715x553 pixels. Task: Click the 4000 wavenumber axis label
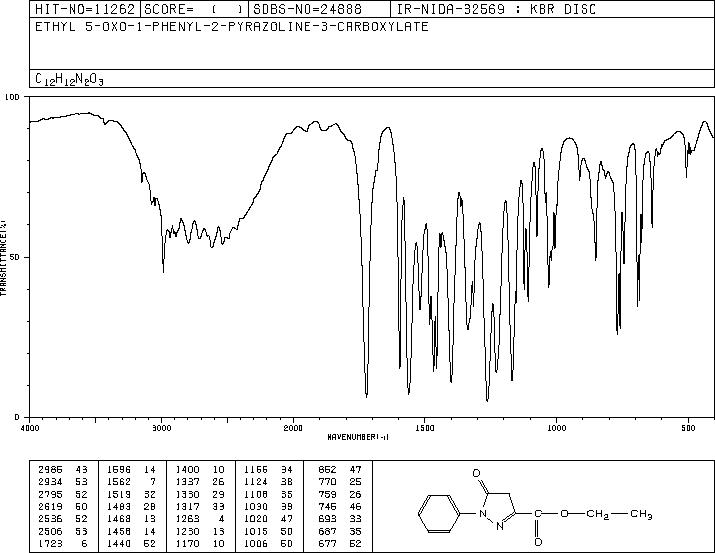(30, 428)
